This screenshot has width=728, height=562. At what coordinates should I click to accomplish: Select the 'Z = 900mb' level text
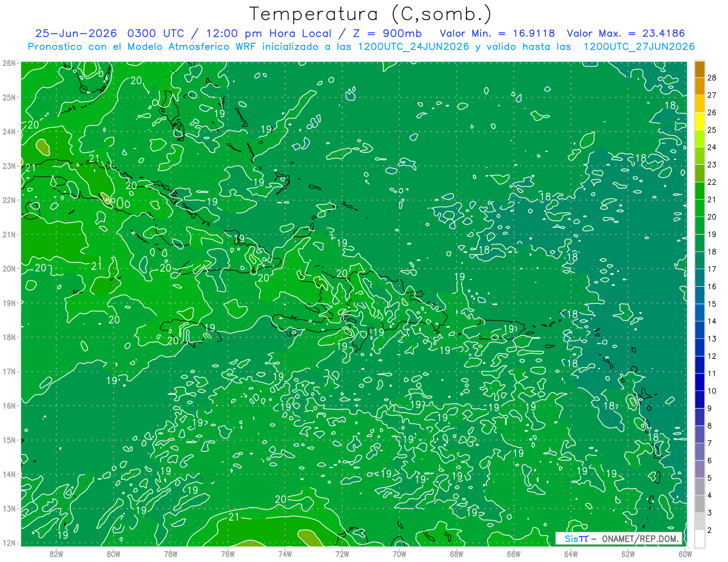(x=388, y=33)
